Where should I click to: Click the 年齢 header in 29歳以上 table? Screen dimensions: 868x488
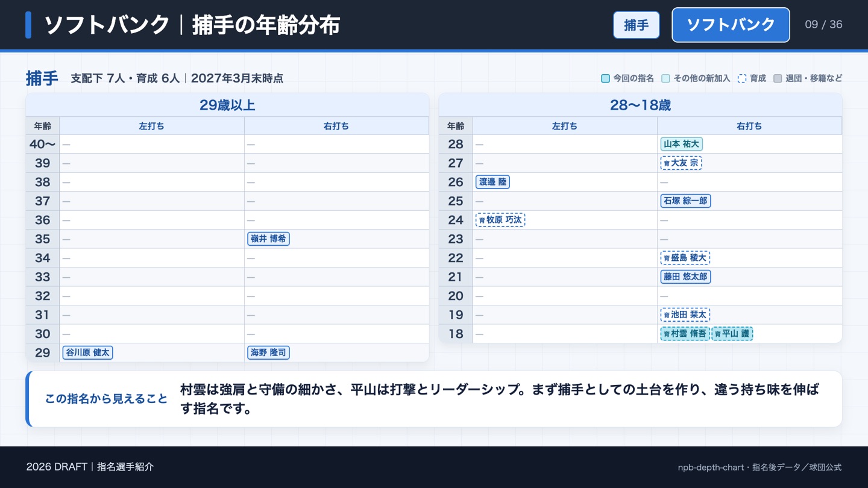(43, 126)
